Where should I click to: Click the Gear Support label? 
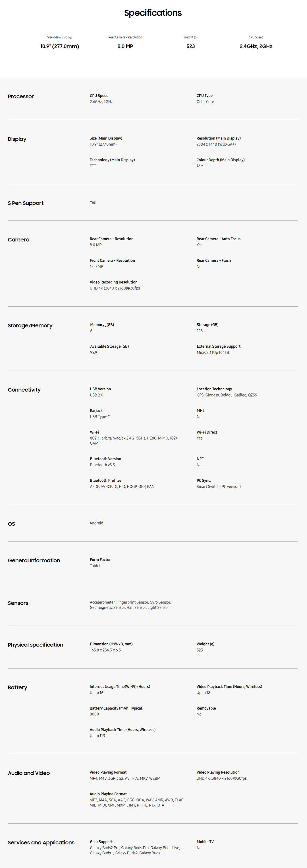click(x=101, y=842)
